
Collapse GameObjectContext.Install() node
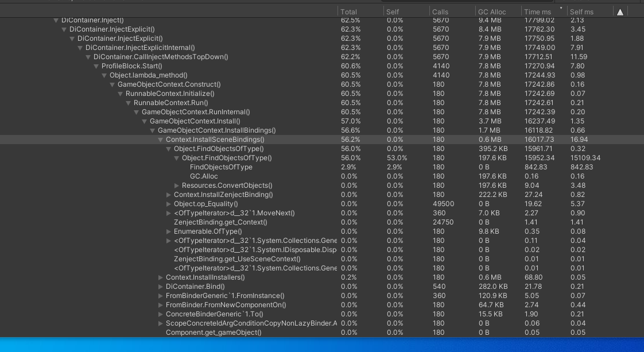(x=145, y=121)
